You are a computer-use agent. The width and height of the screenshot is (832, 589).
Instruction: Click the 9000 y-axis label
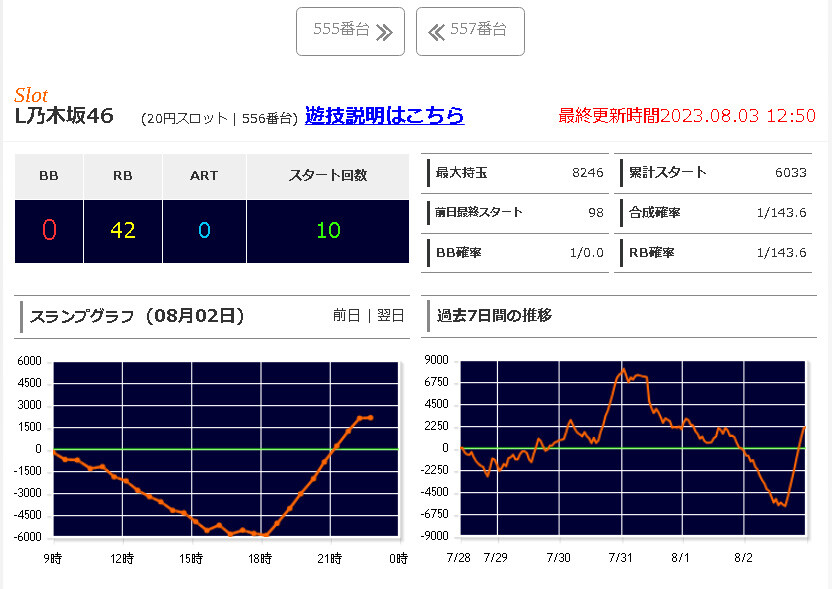[436, 360]
